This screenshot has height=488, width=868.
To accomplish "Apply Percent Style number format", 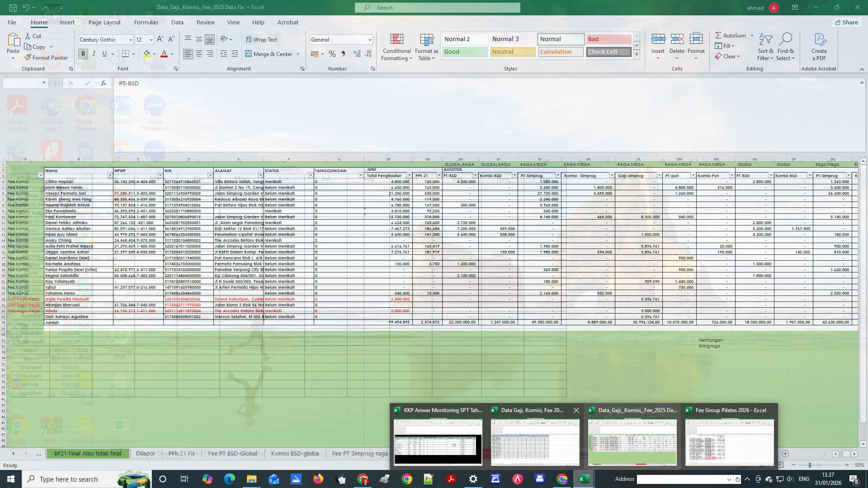I will point(332,54).
